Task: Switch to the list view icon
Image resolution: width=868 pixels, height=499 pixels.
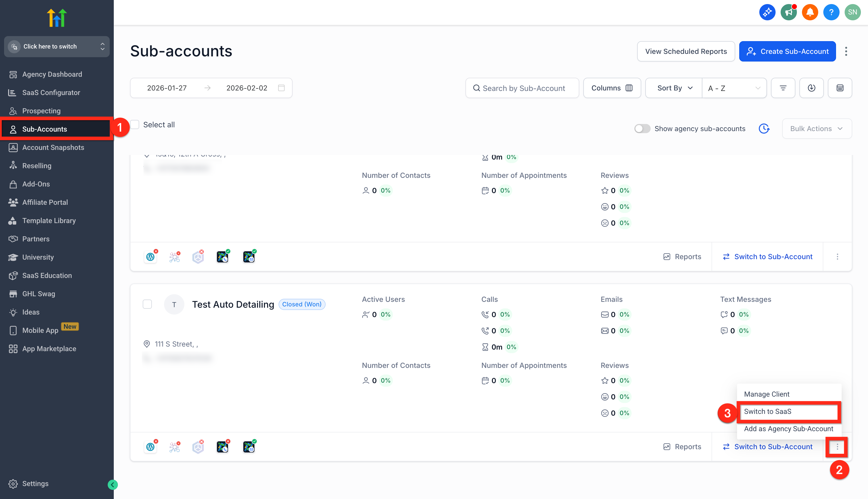Action: pyautogui.click(x=840, y=88)
